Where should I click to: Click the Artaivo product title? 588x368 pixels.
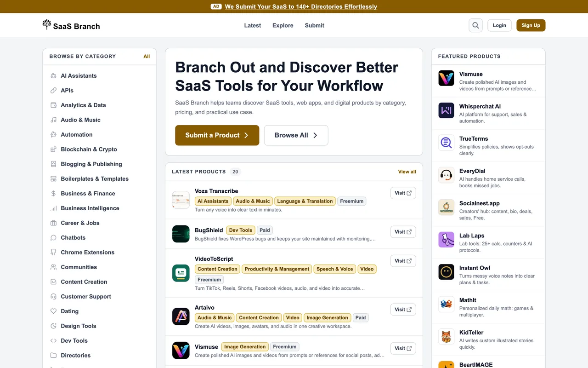click(x=204, y=307)
